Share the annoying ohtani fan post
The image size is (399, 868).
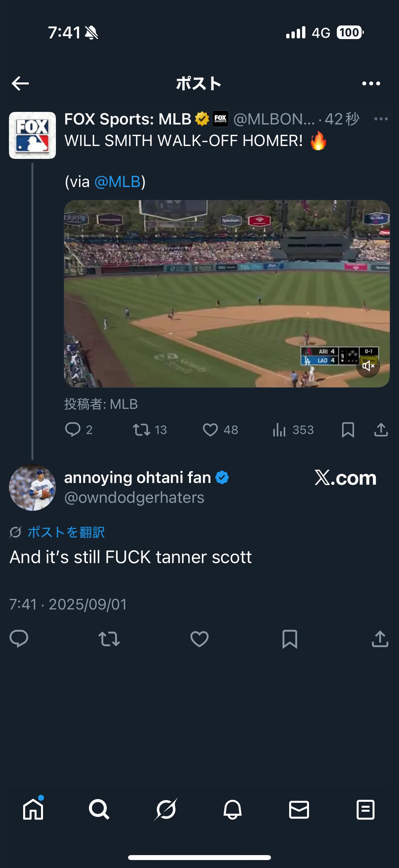[380, 639]
